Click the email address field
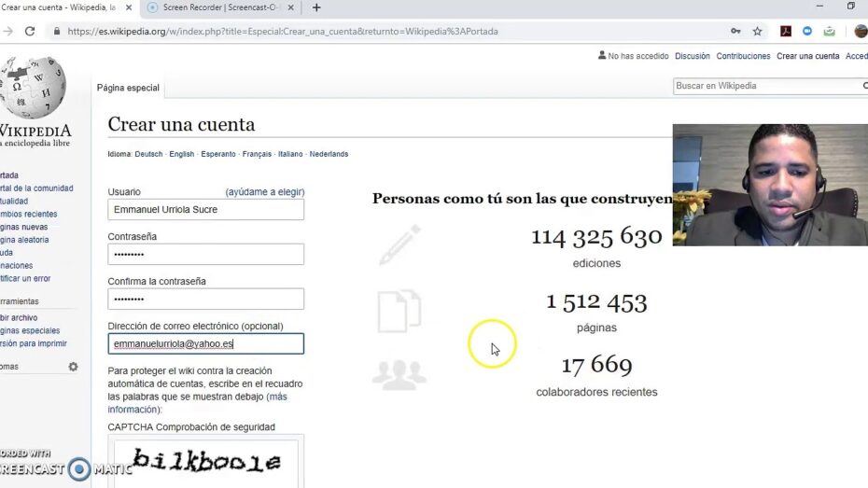The height and width of the screenshot is (488, 868). coord(206,343)
